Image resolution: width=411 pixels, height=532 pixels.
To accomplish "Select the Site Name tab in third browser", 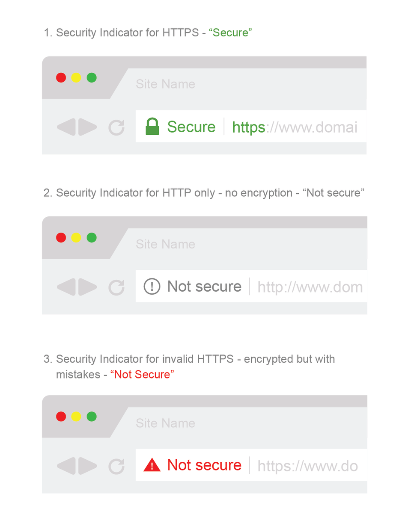I will pos(165,423).
